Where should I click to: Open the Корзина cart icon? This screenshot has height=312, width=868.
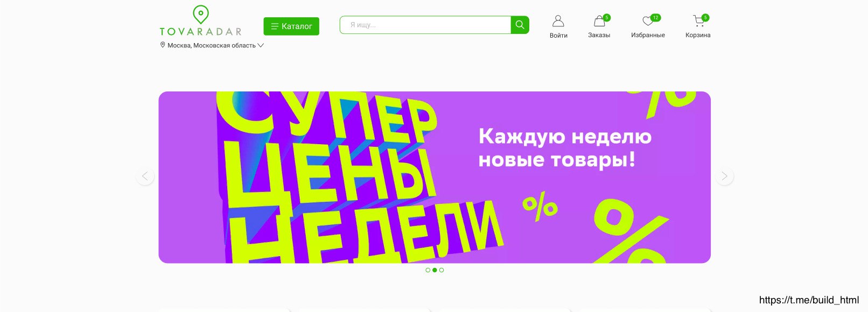(698, 21)
